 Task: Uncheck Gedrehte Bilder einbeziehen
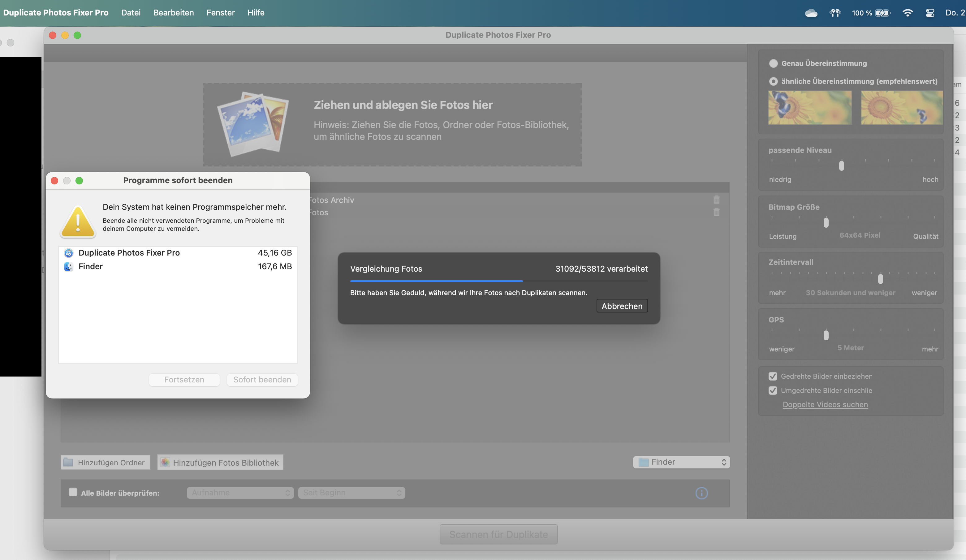tap(773, 376)
